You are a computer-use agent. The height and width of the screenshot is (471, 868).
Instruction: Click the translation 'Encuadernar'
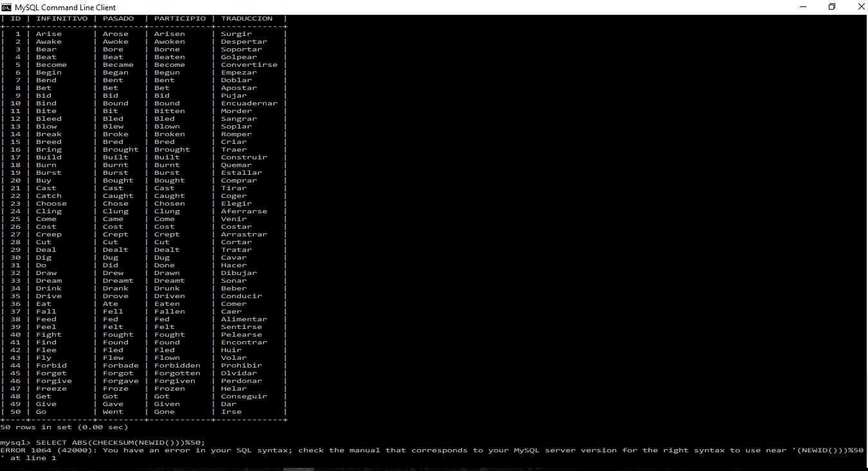249,103
